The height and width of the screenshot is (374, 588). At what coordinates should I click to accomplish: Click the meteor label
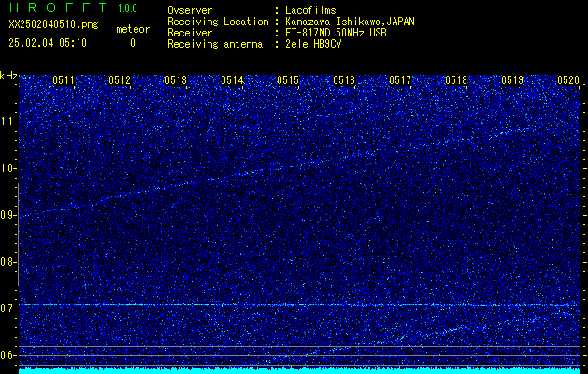133,29
